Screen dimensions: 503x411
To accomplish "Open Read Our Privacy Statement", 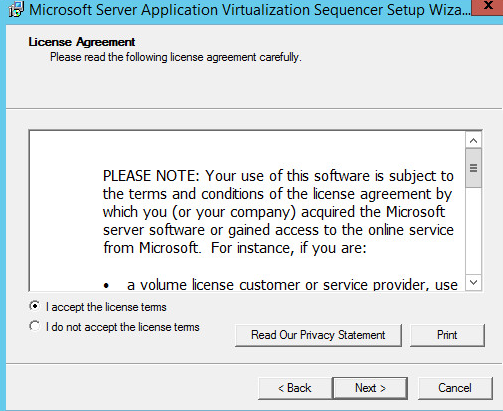I will coord(318,335).
